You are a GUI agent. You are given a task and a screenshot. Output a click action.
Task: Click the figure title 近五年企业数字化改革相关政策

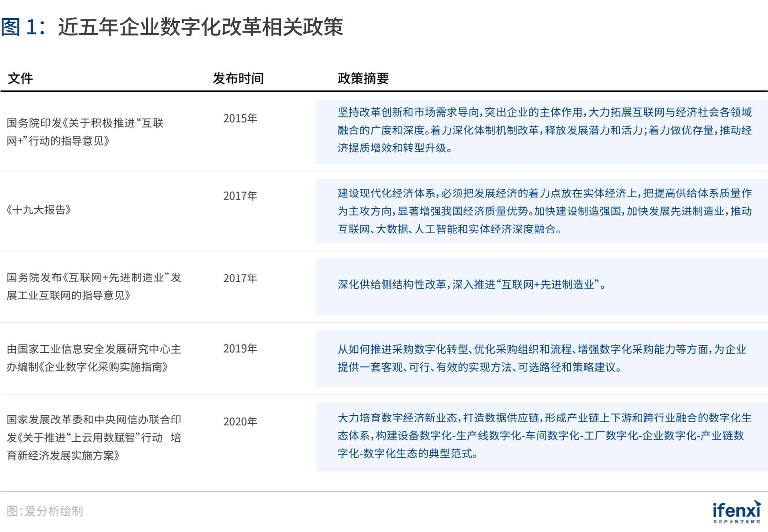pyautogui.click(x=201, y=27)
